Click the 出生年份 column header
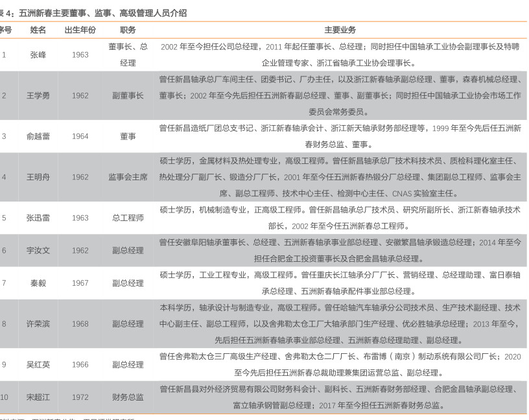529x420 pixels. click(x=80, y=30)
